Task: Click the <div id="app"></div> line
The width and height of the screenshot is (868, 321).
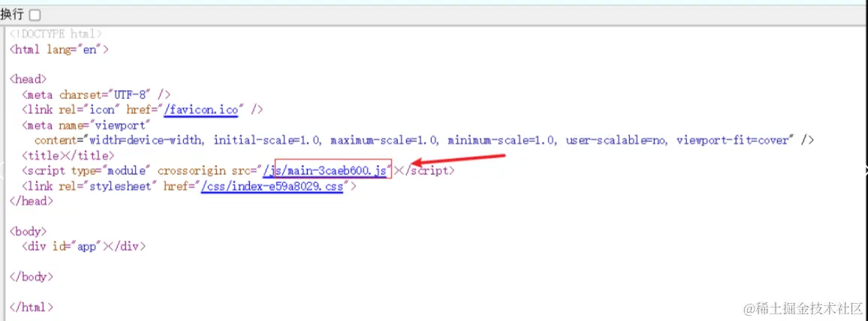Action: point(83,247)
